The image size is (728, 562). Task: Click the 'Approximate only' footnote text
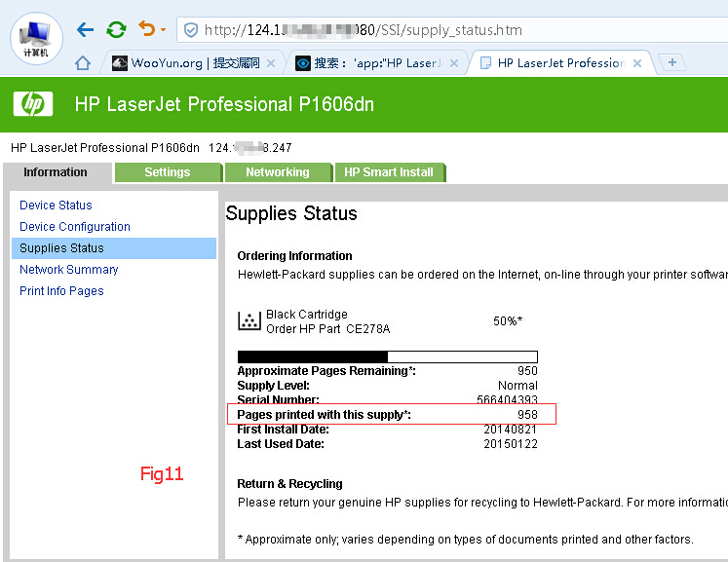coord(465,540)
